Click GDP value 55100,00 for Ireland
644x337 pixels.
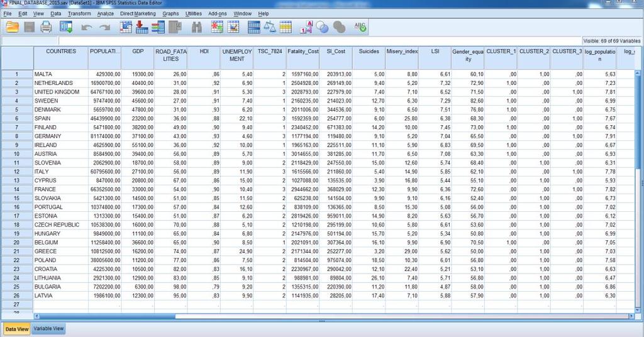pyautogui.click(x=138, y=145)
